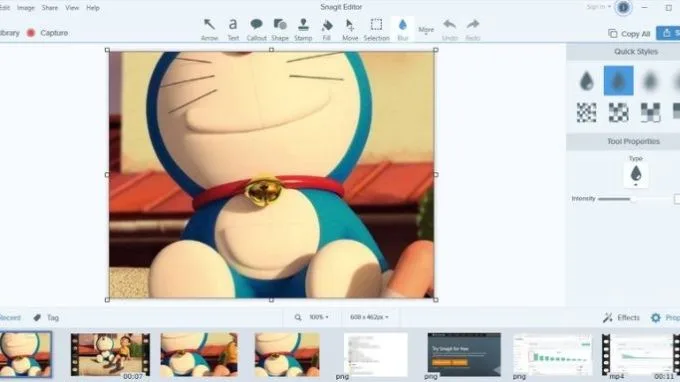Select the Text tool
Screen dimensions: 680x382
point(233,29)
